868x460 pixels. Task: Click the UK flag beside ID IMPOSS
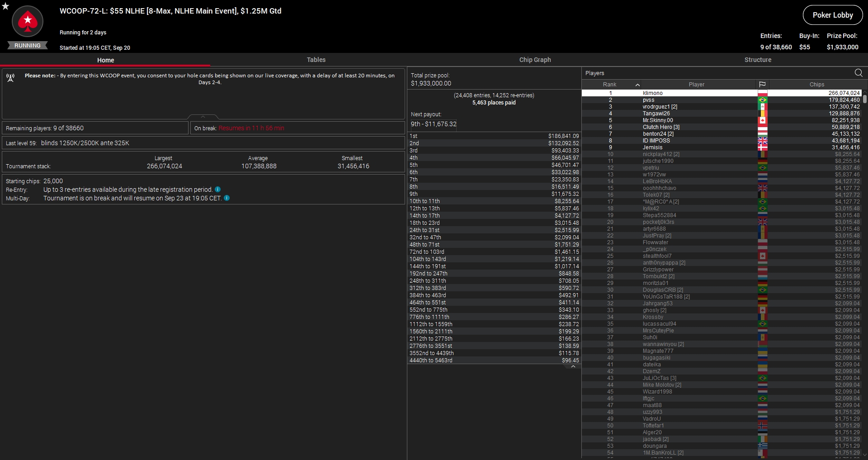(x=763, y=141)
